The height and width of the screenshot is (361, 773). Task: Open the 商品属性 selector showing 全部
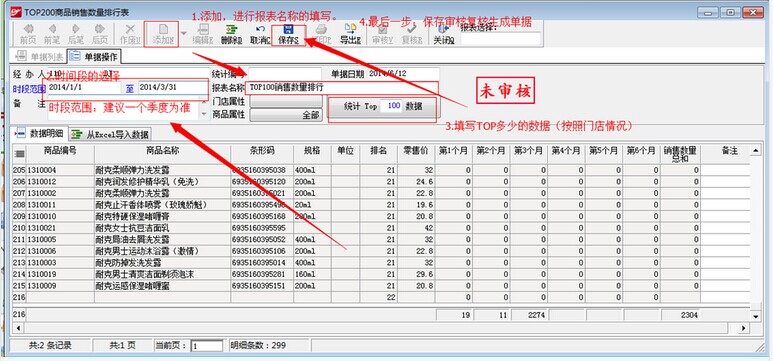[286, 115]
